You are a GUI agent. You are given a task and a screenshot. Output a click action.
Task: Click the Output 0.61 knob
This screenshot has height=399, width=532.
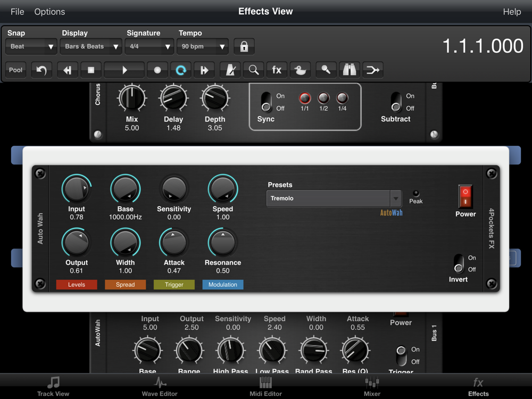76,243
